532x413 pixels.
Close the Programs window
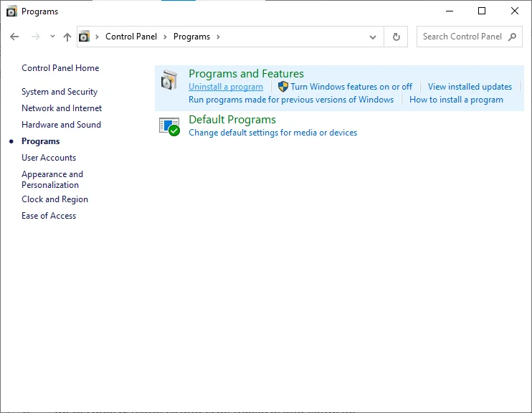[514, 11]
